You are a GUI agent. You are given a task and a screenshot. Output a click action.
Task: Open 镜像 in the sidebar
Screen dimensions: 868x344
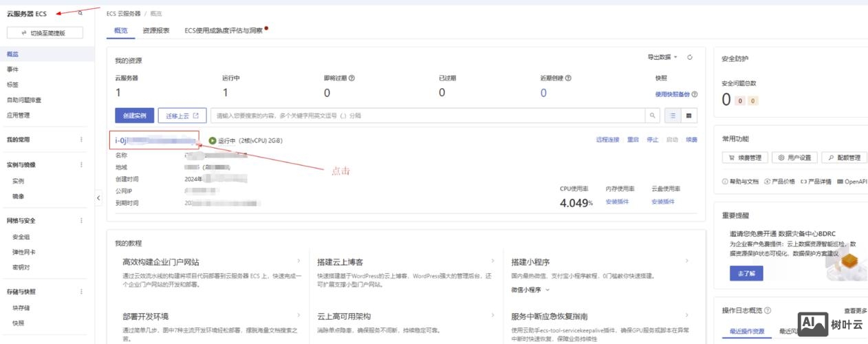tap(19, 196)
